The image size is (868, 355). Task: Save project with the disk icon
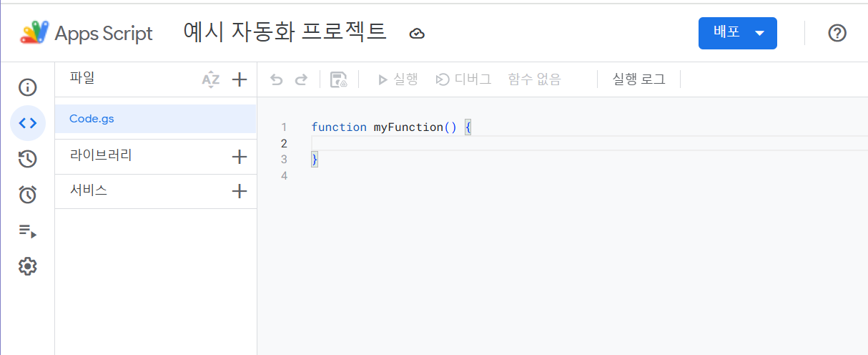point(338,79)
